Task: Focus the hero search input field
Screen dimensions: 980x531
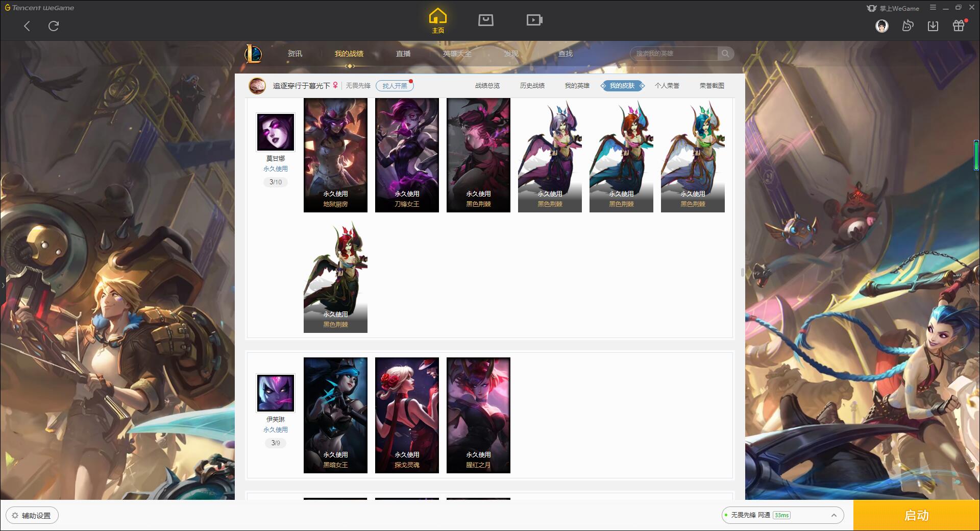Action: (675, 54)
